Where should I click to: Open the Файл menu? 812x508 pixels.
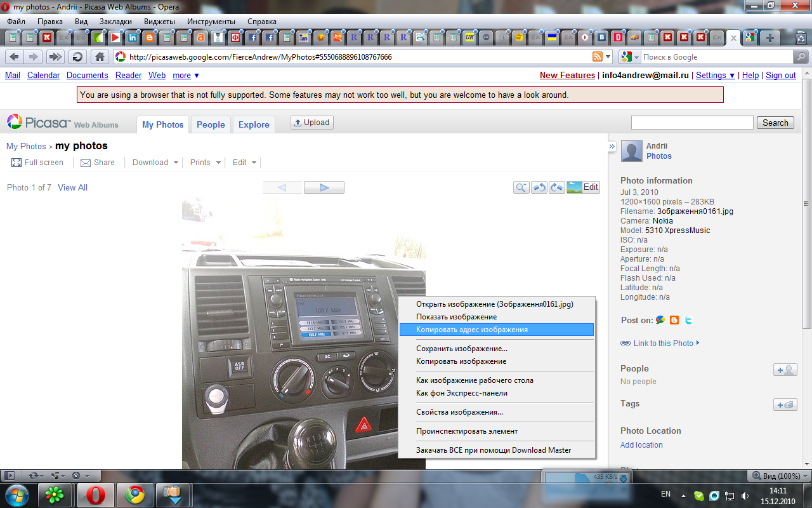16,21
